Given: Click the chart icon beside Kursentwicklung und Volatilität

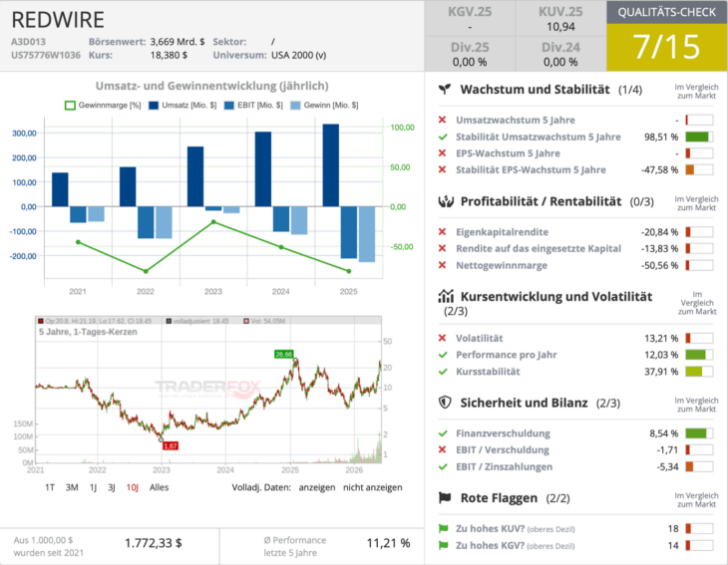Looking at the screenshot, I should click(x=445, y=296).
